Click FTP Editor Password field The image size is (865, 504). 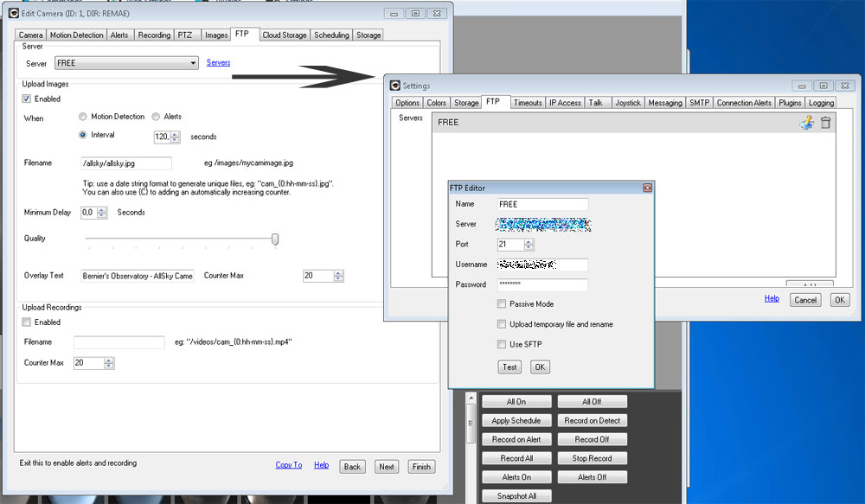(x=542, y=284)
